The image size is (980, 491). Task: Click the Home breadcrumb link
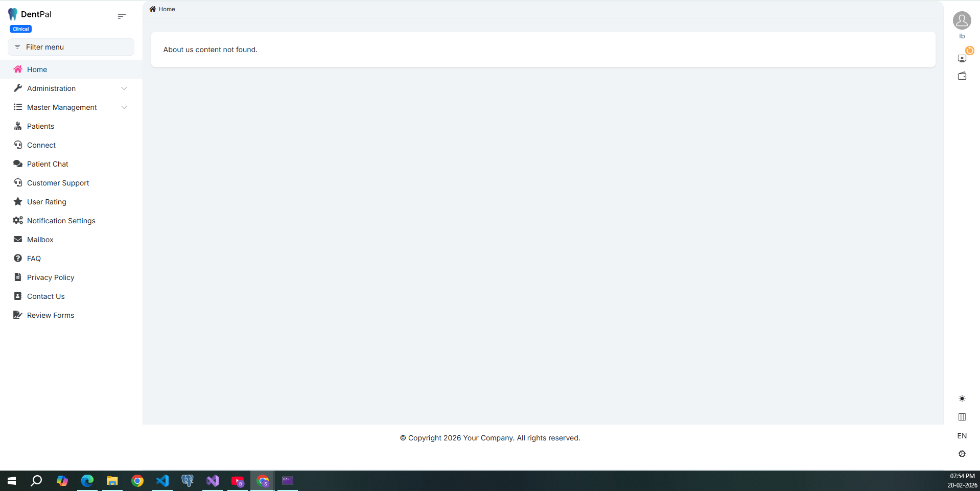tap(167, 9)
